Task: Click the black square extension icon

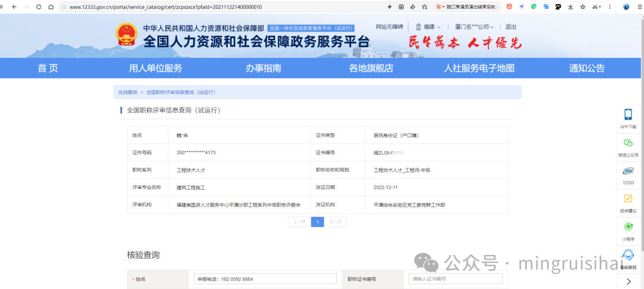Action: pyautogui.click(x=558, y=7)
